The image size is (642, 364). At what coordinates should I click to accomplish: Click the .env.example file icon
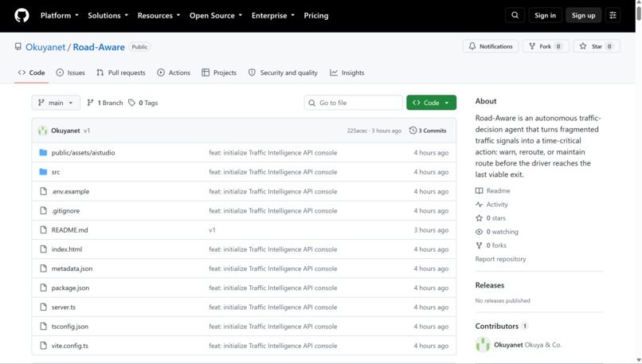click(43, 191)
